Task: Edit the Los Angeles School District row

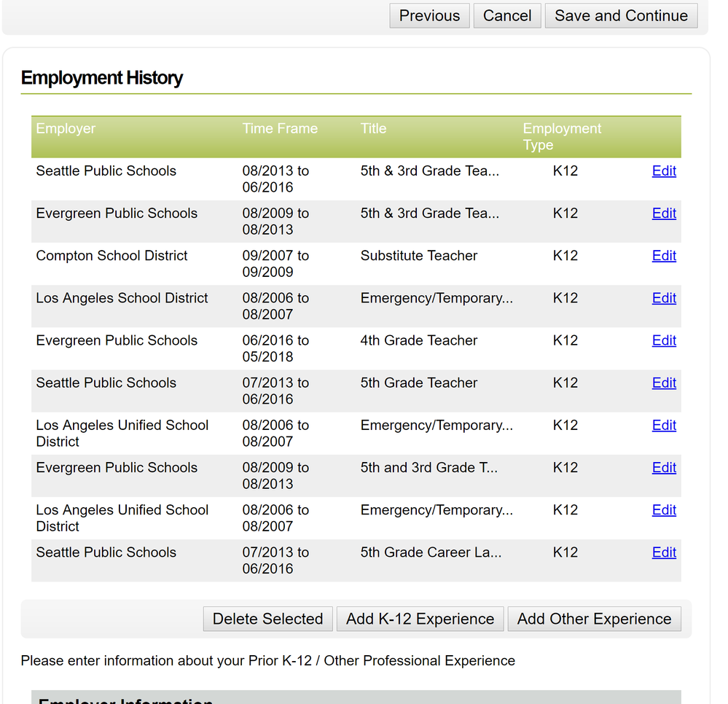Action: tap(664, 297)
